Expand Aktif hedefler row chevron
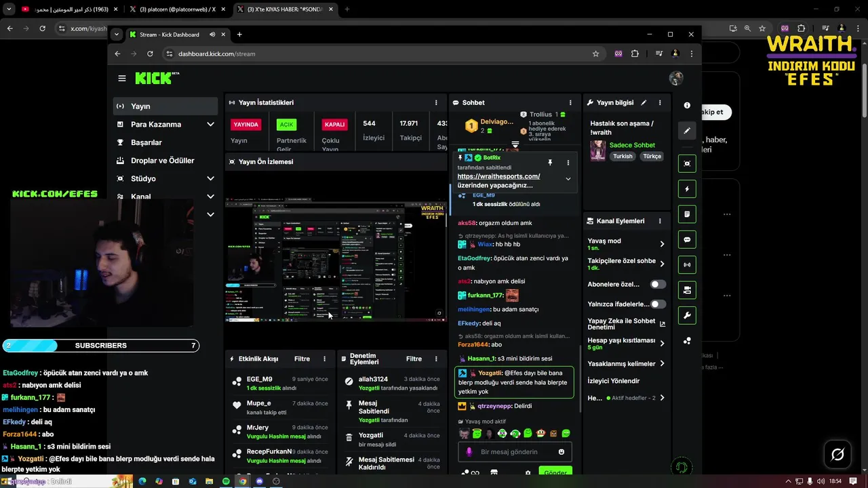The image size is (868, 488). point(662,398)
